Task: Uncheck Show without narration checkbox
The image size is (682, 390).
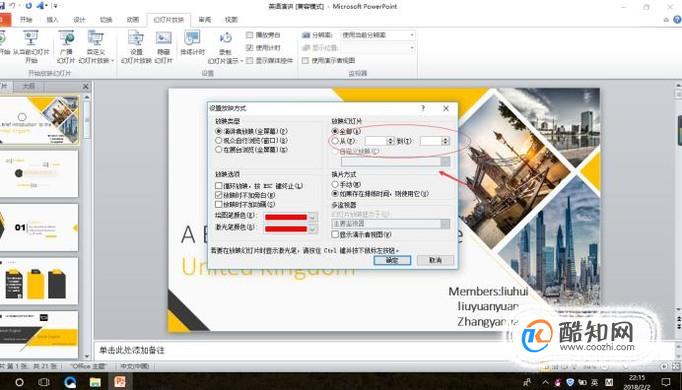Action: 219,195
